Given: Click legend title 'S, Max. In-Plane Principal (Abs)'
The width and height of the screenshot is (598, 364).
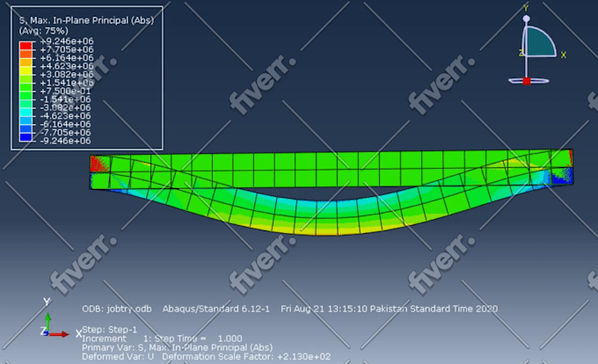Looking at the screenshot, I should pyautogui.click(x=86, y=20).
